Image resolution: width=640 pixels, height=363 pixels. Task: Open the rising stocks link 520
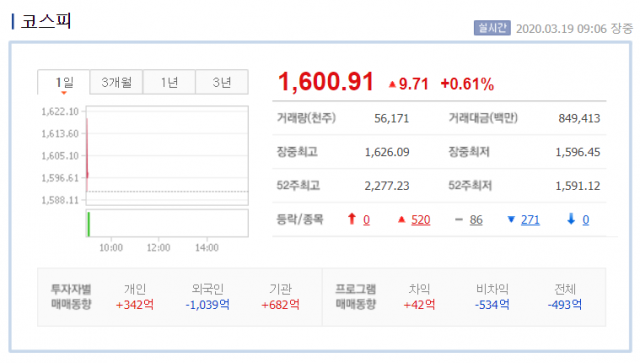coord(420,220)
